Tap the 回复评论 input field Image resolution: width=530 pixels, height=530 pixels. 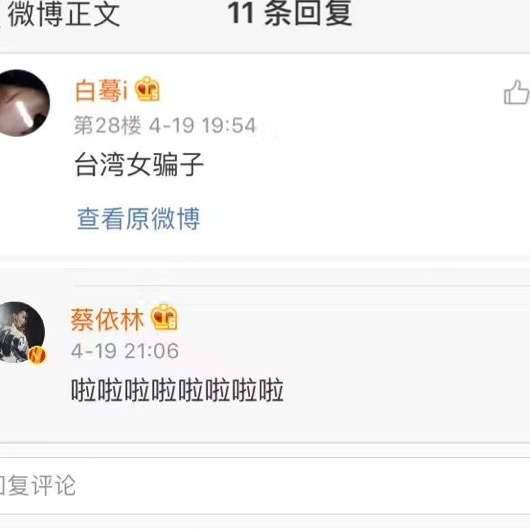(265, 485)
